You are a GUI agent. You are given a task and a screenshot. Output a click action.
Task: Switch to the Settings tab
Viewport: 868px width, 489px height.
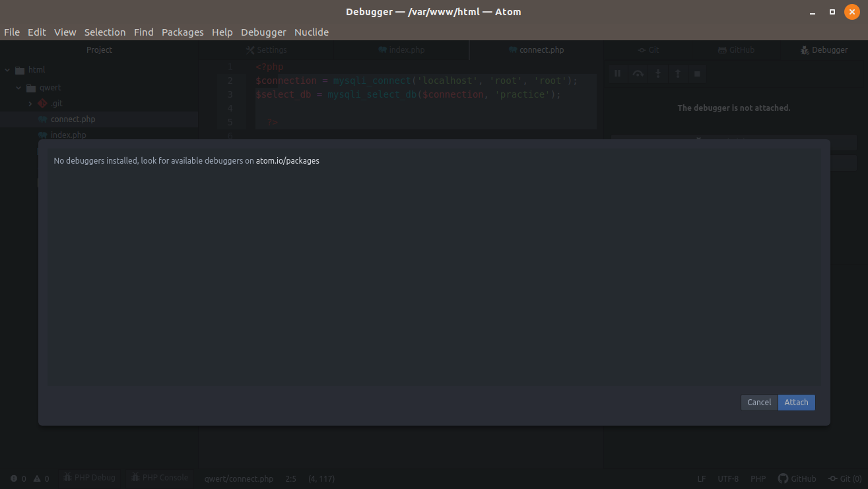pos(267,50)
